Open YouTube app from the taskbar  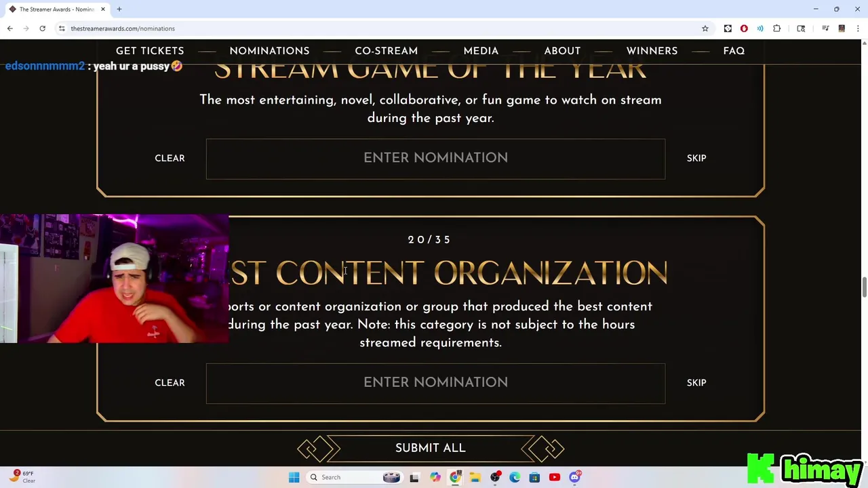coord(555,477)
